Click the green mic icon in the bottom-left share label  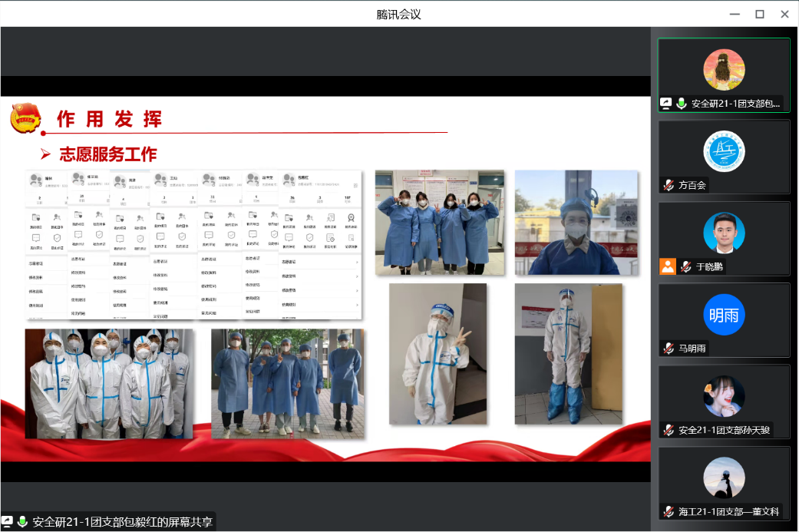[23, 522]
